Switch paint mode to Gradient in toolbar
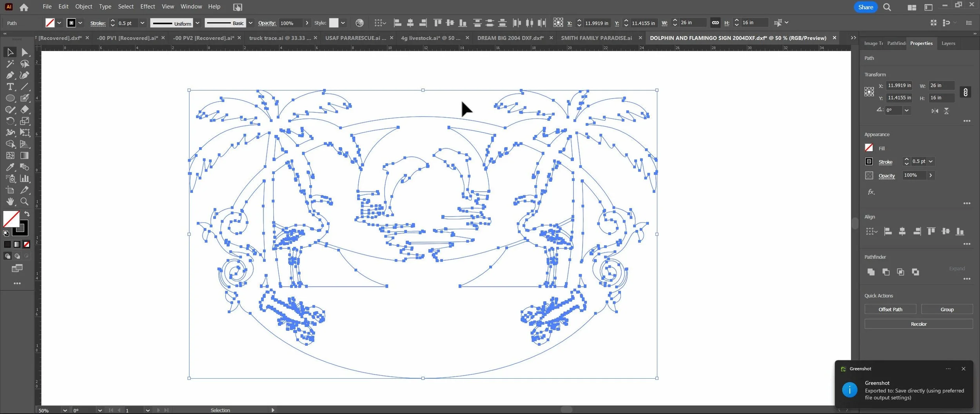 click(x=17, y=244)
